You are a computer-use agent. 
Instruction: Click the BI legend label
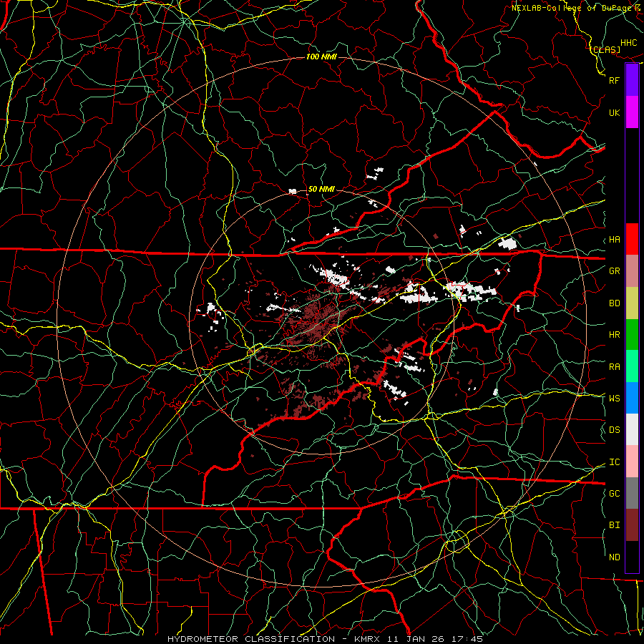coord(614,525)
